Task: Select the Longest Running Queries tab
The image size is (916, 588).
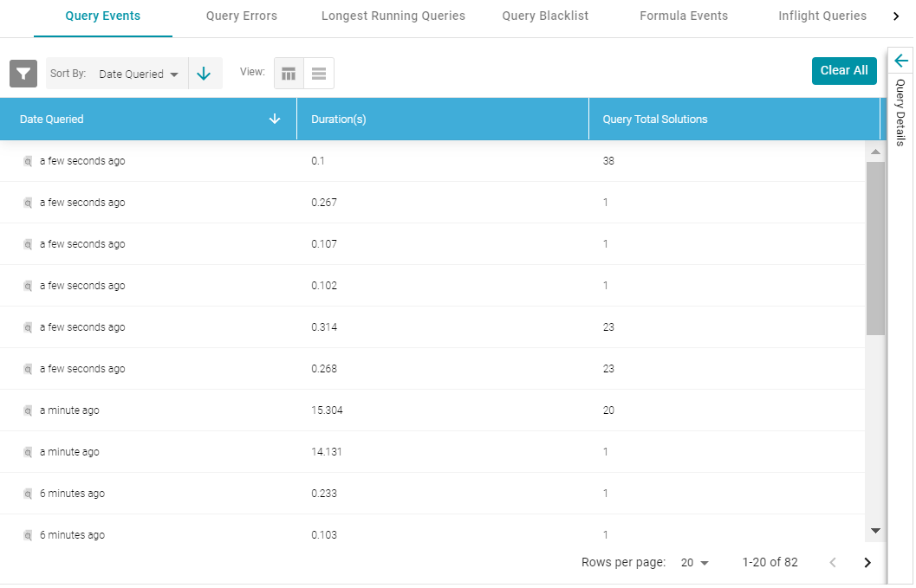Action: pos(393,16)
